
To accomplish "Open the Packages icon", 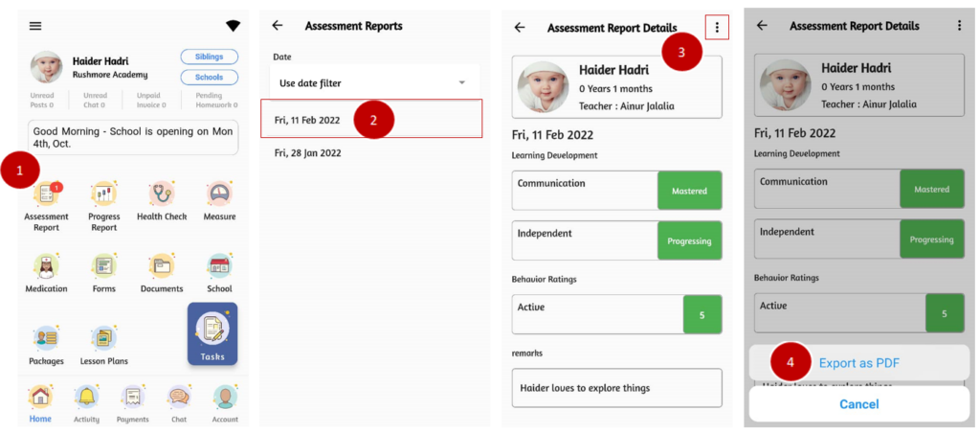I will coord(46,339).
